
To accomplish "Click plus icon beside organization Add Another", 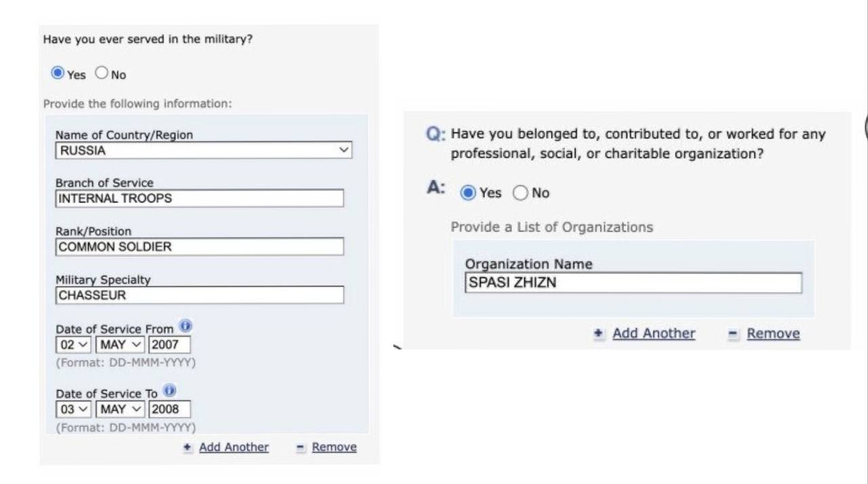I will (598, 334).
